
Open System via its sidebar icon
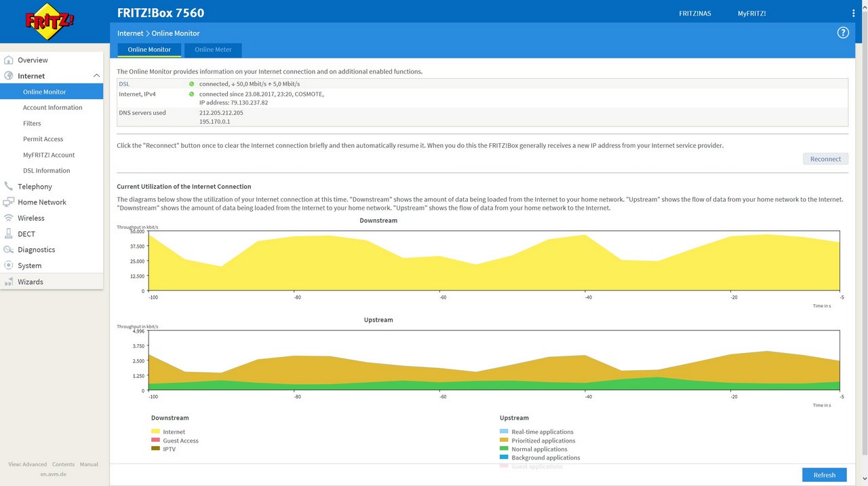coord(9,265)
